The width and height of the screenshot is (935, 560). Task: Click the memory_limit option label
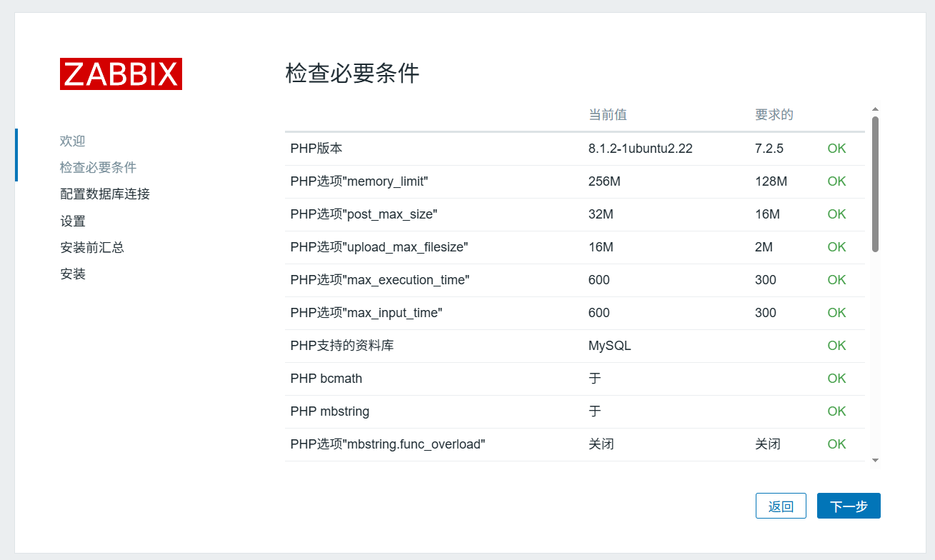[x=359, y=181]
